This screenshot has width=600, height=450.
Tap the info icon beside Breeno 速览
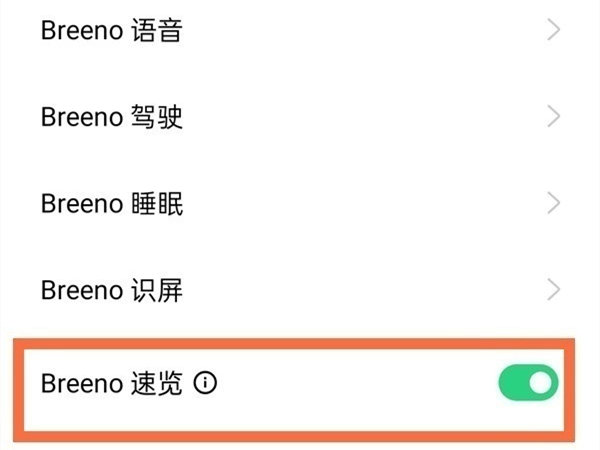(205, 384)
